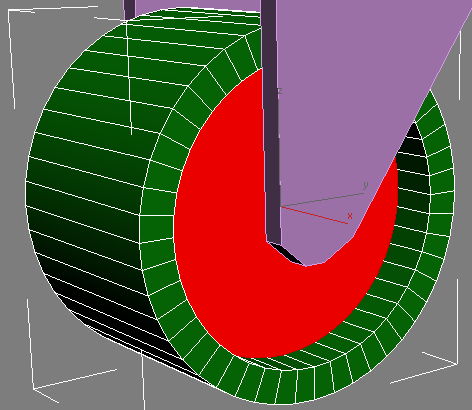Image resolution: width=472 pixels, height=410 pixels.
Task: Click the x axis label of the tripod
Action: 350,216
